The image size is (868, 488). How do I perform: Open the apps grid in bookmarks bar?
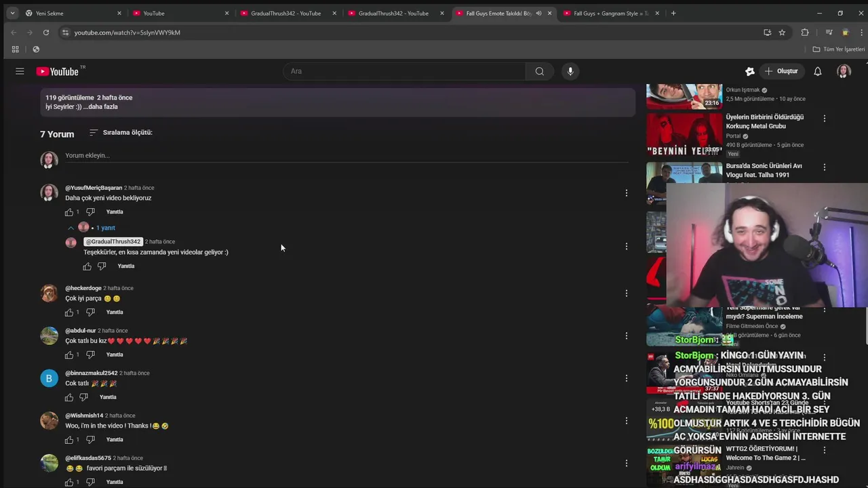(x=15, y=49)
